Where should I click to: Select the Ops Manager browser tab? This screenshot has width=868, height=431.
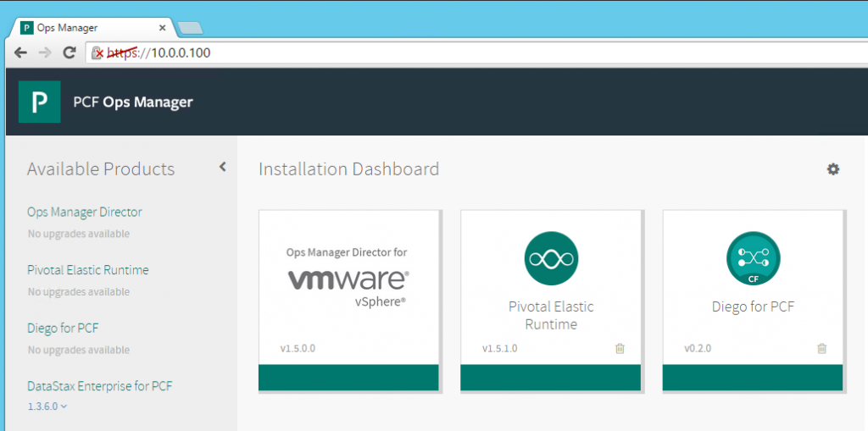(93, 28)
